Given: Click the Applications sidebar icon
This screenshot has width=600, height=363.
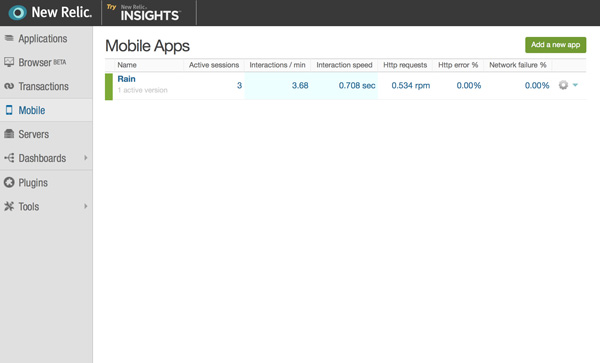Looking at the screenshot, I should 9,38.
